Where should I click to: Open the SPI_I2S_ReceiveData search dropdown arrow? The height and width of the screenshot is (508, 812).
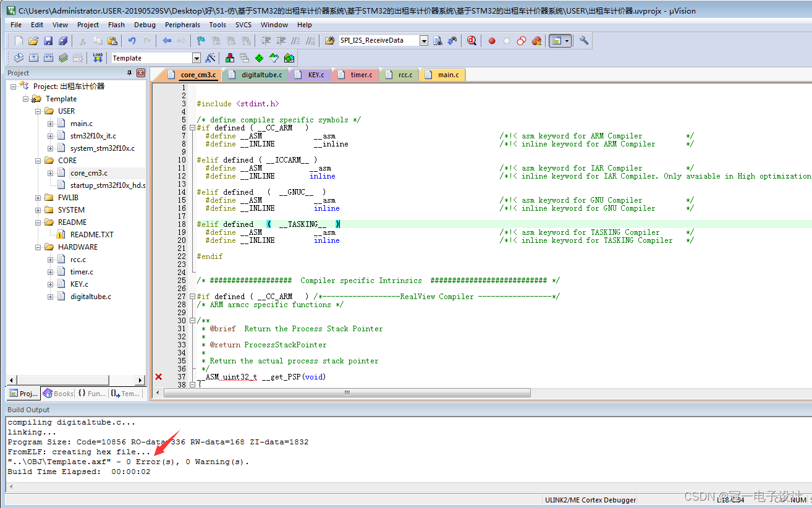[x=424, y=41]
